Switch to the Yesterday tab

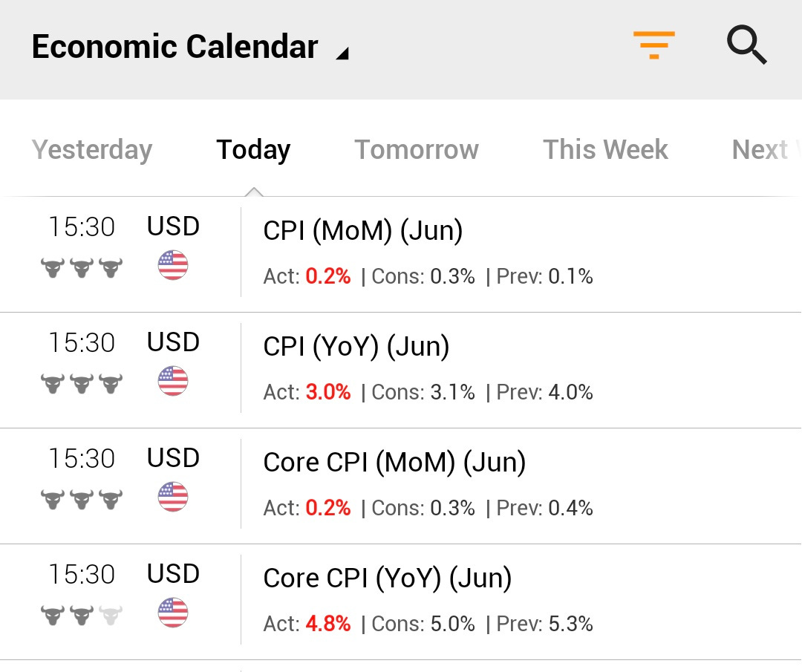click(92, 150)
